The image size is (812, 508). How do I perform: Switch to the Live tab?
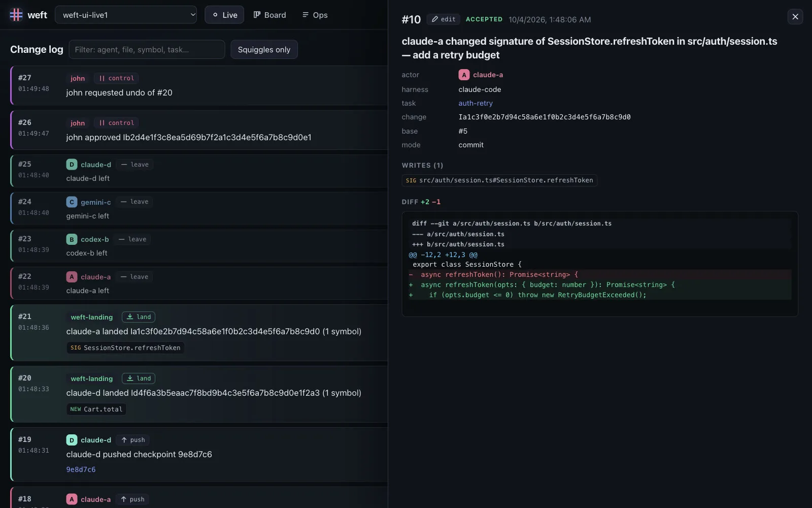tap(224, 15)
